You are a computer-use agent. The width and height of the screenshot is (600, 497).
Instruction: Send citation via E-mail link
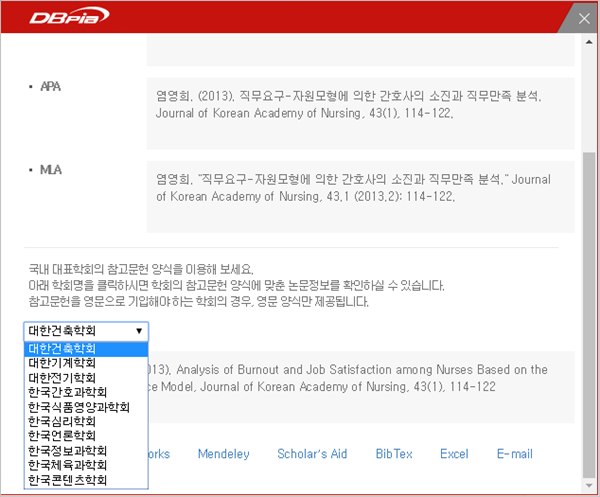tap(515, 454)
